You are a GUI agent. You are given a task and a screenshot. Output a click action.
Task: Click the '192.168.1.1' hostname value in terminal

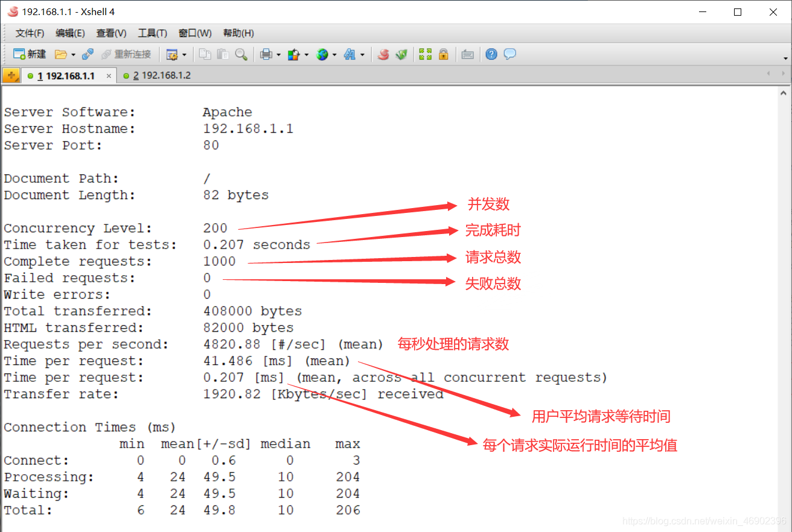tap(248, 128)
